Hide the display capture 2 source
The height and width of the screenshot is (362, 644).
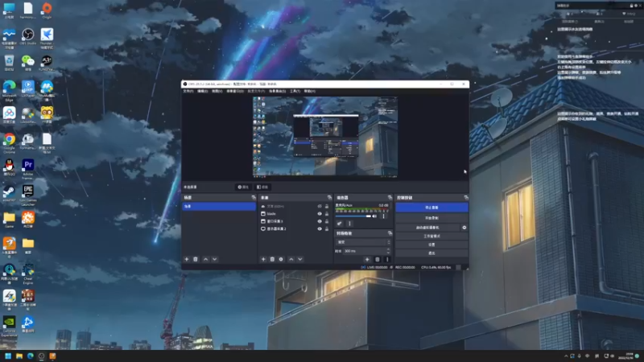(x=320, y=228)
